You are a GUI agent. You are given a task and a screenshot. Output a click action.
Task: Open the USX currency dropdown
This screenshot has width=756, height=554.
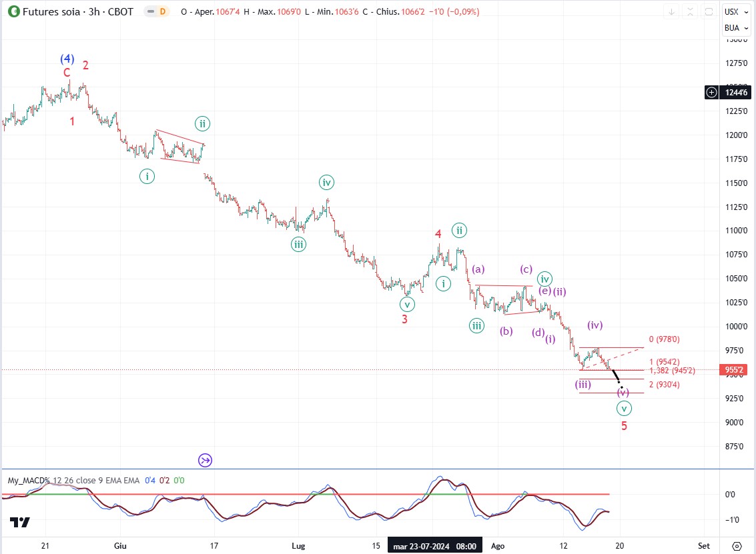736,11
